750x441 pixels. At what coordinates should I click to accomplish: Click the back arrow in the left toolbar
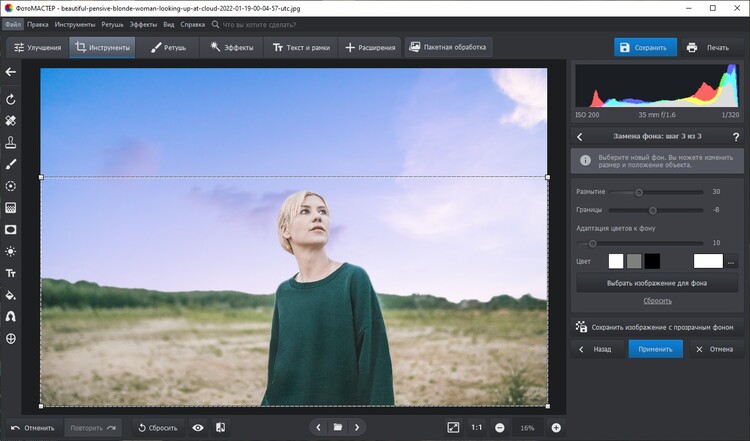click(11, 72)
